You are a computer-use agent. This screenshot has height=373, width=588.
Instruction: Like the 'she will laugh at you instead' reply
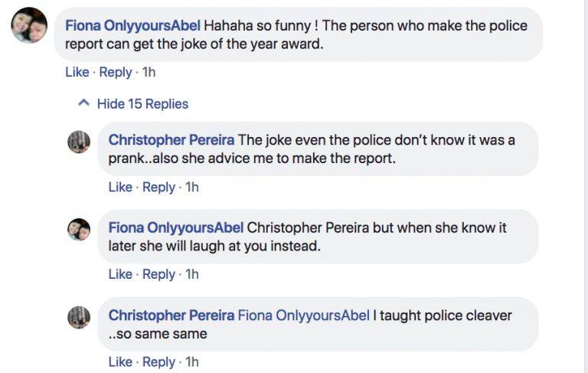tap(120, 273)
